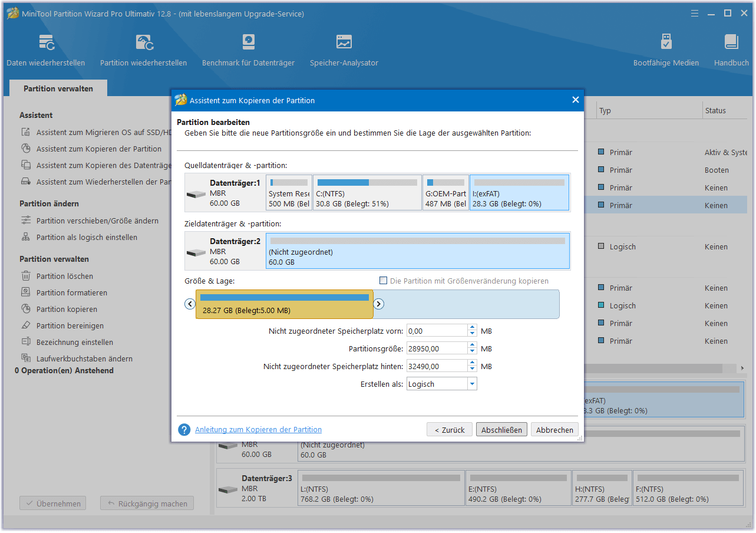Image resolution: width=756 pixels, height=533 pixels.
Task: Click Datenträger:2 disk icon in dialog
Action: click(196, 253)
